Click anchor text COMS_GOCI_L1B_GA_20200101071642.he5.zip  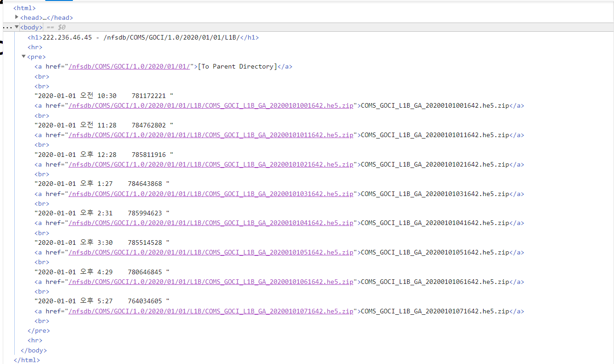point(435,312)
